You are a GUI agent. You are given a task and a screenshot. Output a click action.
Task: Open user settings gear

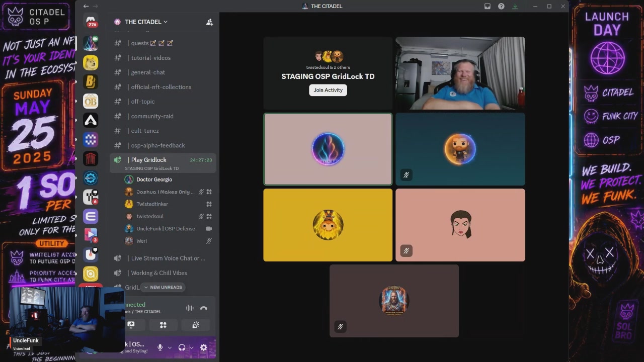click(x=204, y=347)
